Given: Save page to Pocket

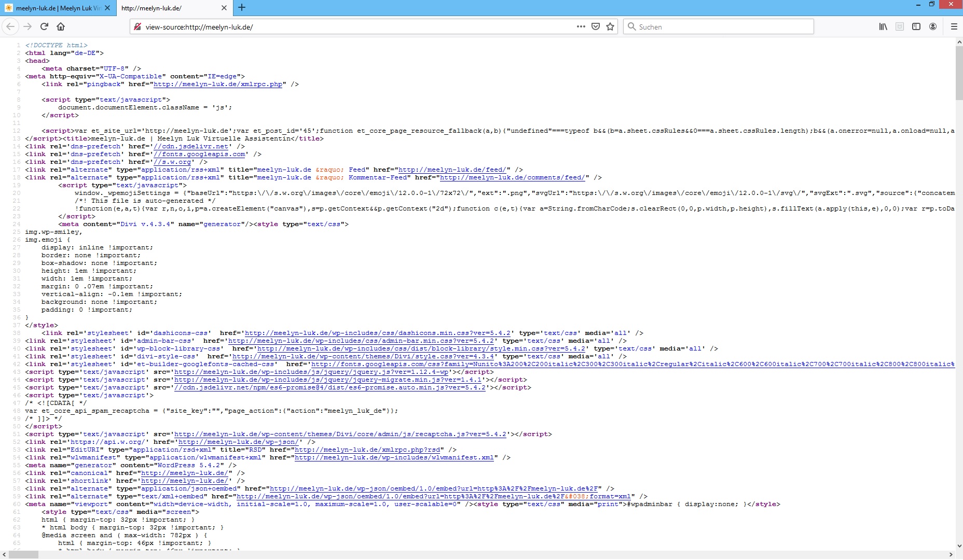Looking at the screenshot, I should pyautogui.click(x=596, y=26).
